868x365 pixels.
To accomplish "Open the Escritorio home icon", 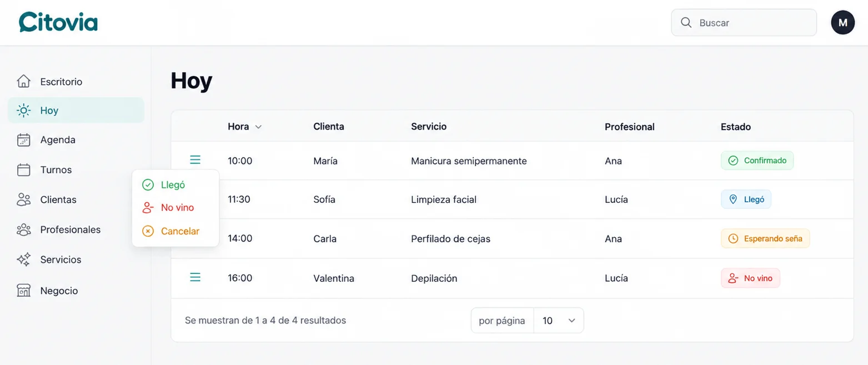I will 23,81.
